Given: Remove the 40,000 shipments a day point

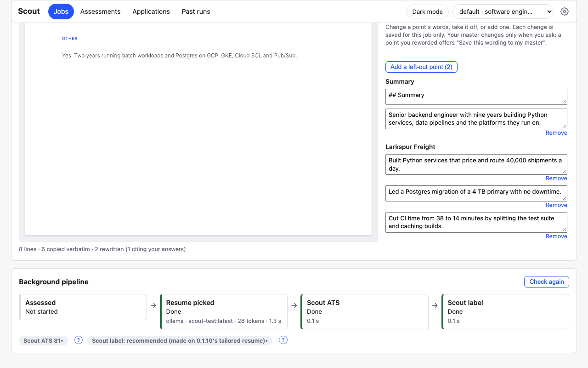Looking at the screenshot, I should click(x=556, y=178).
